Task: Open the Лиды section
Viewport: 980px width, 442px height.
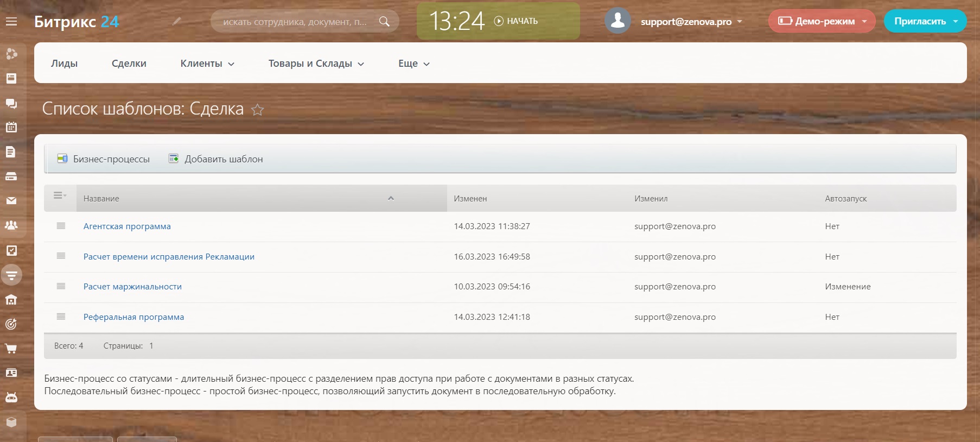Action: click(x=64, y=64)
